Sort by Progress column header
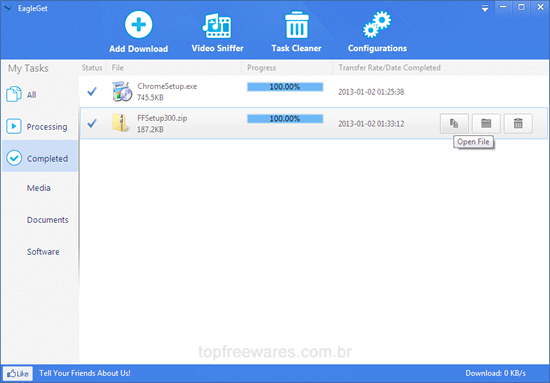 coord(261,68)
